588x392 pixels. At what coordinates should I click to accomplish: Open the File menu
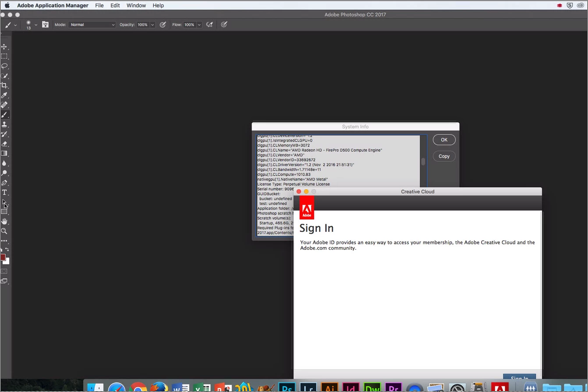[x=99, y=5]
